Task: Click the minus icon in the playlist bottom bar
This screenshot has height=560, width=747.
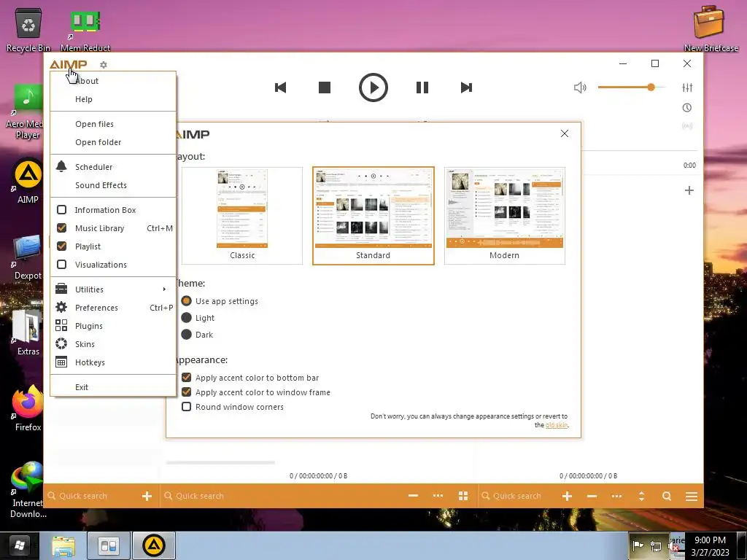Action: point(592,496)
